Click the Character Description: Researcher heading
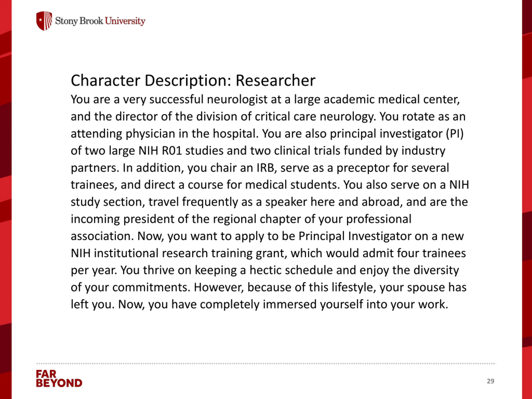 coord(193,80)
